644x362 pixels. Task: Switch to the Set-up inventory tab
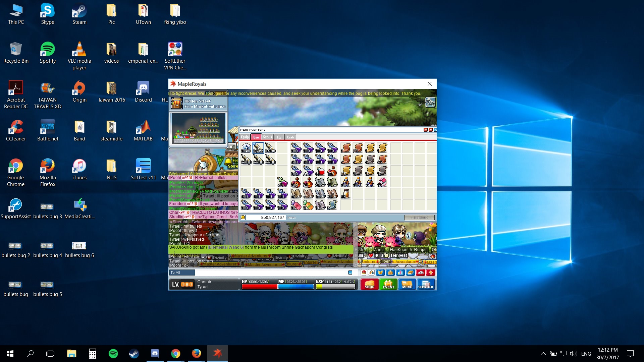[x=267, y=137]
